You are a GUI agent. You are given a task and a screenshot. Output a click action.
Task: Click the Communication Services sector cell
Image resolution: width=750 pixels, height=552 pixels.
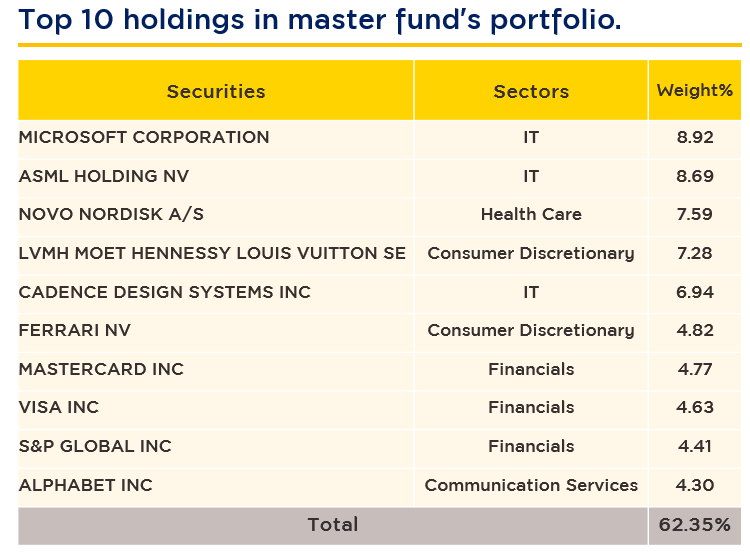click(x=531, y=485)
